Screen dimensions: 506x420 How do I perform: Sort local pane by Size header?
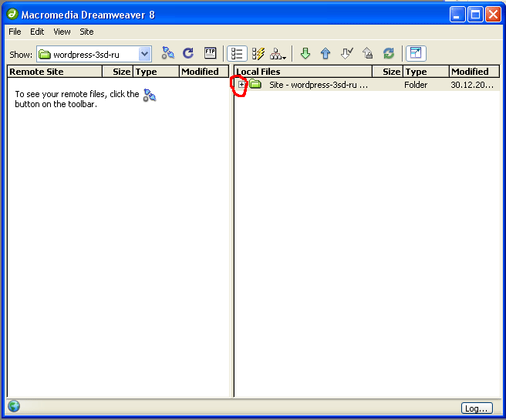tap(387, 72)
